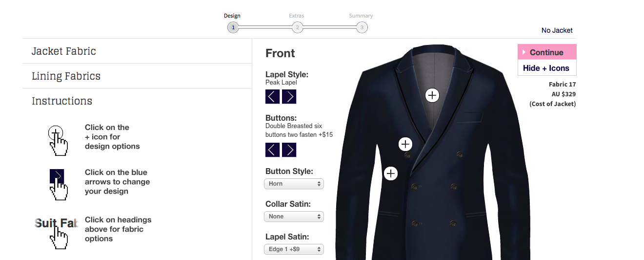Open the Button Style dropdown showing Horn

coord(294,184)
